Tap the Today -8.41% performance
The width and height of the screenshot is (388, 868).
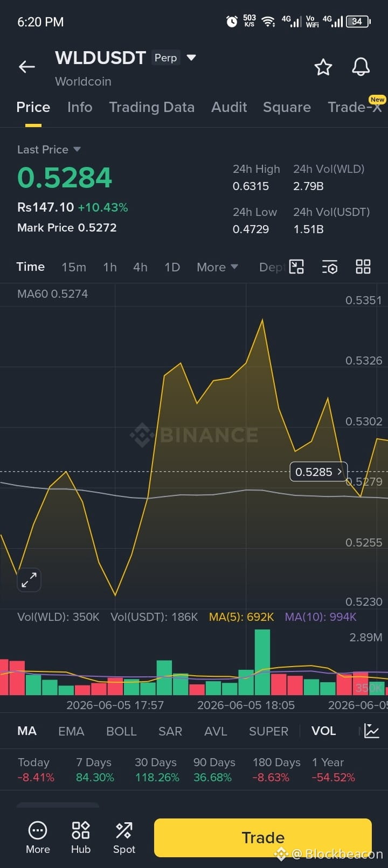point(36,770)
